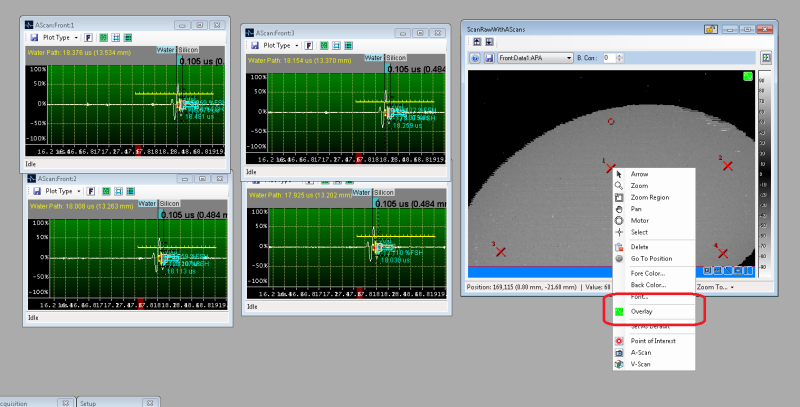Click the first green grid icon in AScan:Front:2

coord(106,191)
